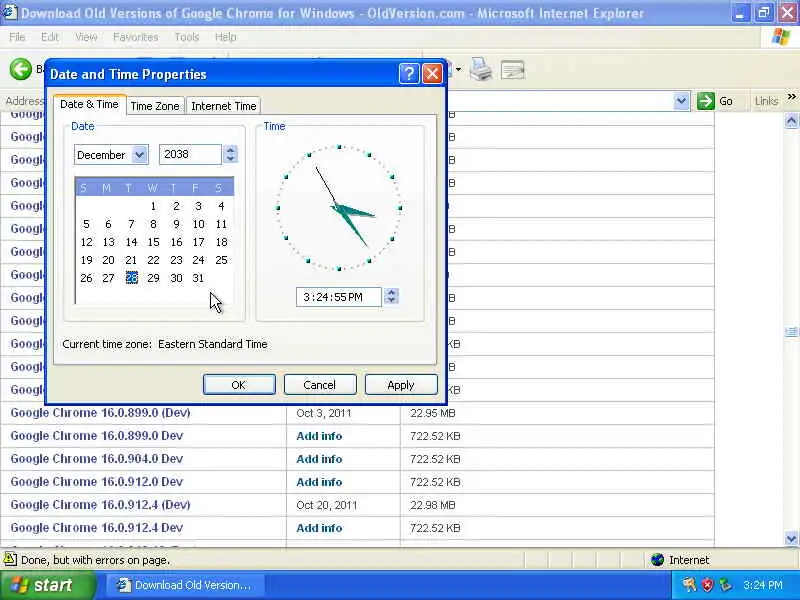Click the OK button

coord(239,385)
